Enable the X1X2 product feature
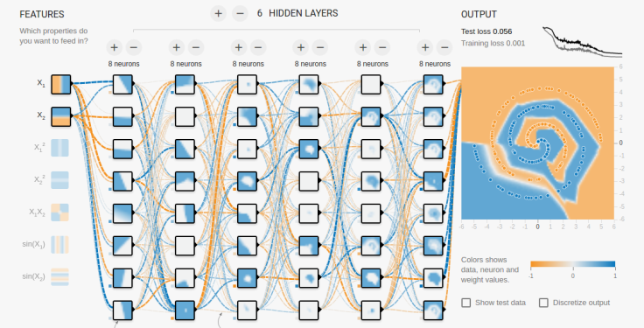This screenshot has width=644, height=328. pos(60,213)
